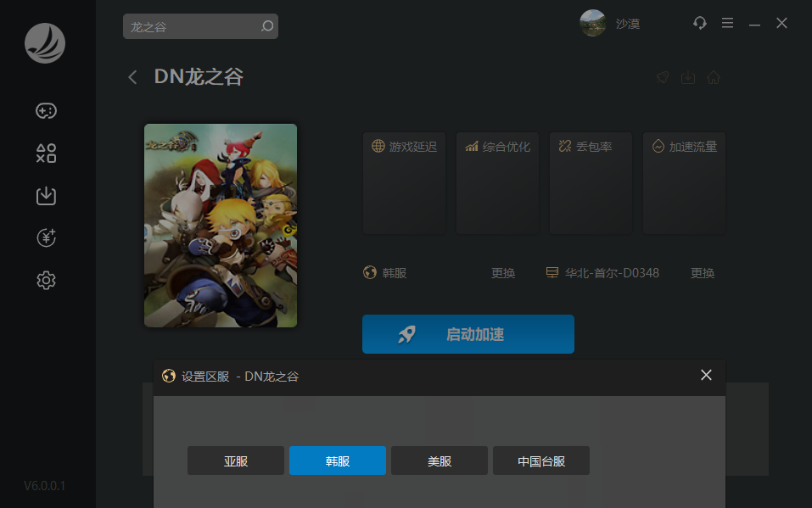Minimize the accelerator window
The width and height of the screenshot is (812, 508).
754,24
